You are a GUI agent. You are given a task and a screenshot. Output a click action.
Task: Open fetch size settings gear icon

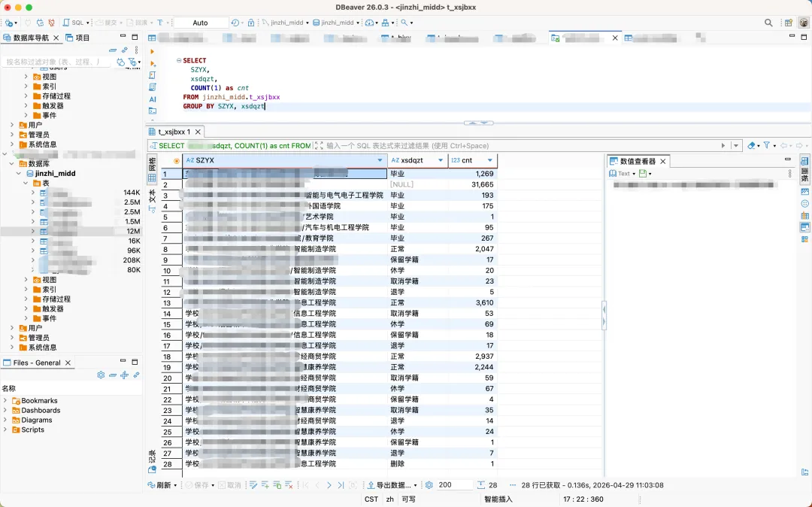tap(429, 485)
